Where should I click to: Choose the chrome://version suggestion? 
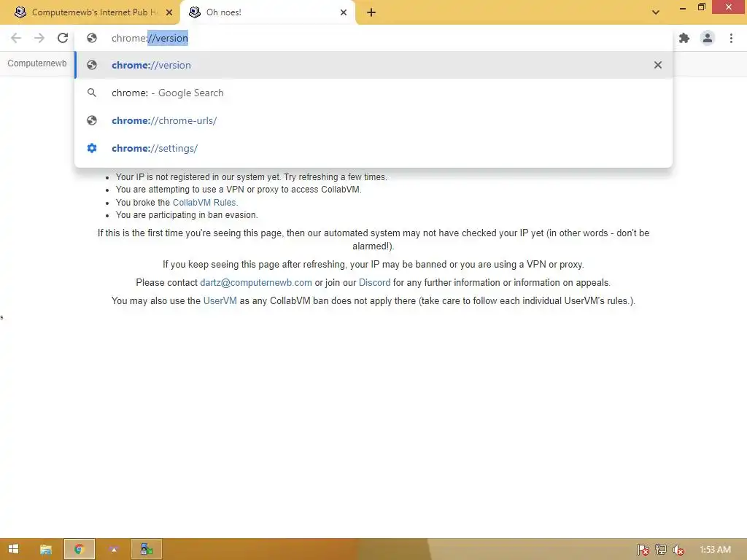373,65
